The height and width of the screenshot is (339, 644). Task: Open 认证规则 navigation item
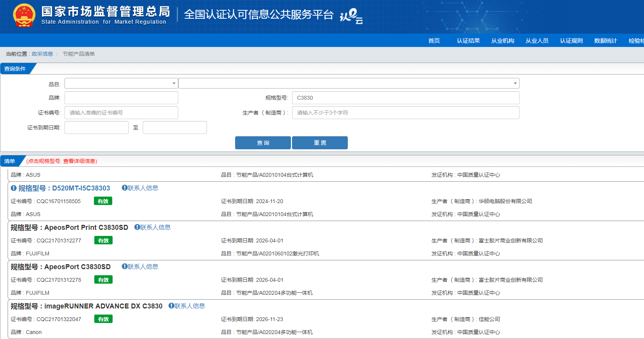pyautogui.click(x=571, y=40)
